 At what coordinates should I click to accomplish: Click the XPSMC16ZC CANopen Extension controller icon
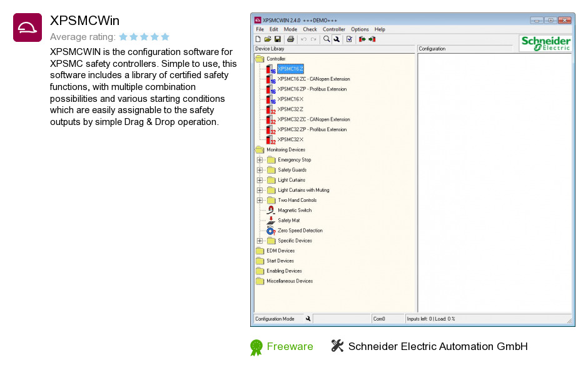point(271,79)
